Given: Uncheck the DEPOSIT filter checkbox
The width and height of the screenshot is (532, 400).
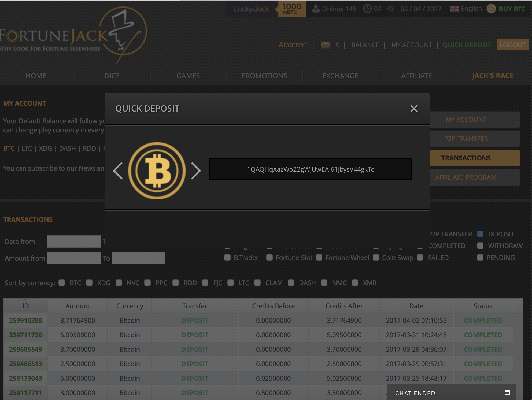Looking at the screenshot, I should point(480,234).
